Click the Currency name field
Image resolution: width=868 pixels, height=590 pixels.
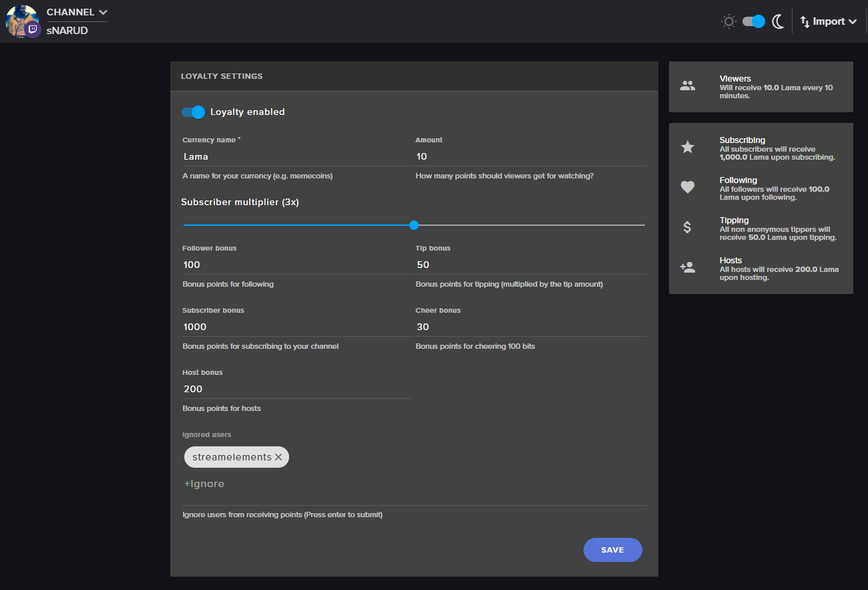[297, 156]
